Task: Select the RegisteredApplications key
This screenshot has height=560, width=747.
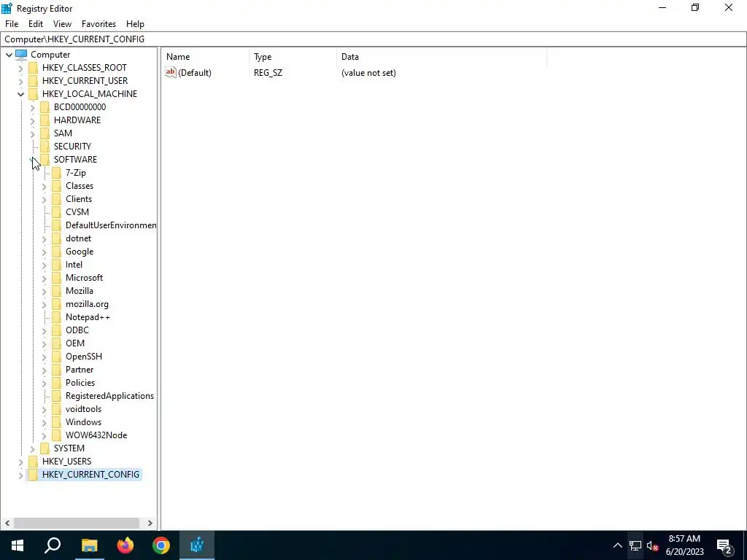Action: [109, 396]
